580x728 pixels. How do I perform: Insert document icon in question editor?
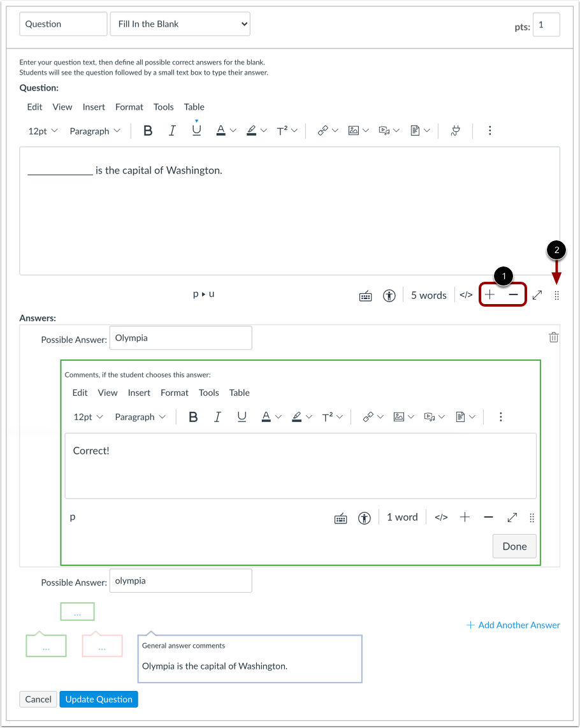[x=415, y=131]
